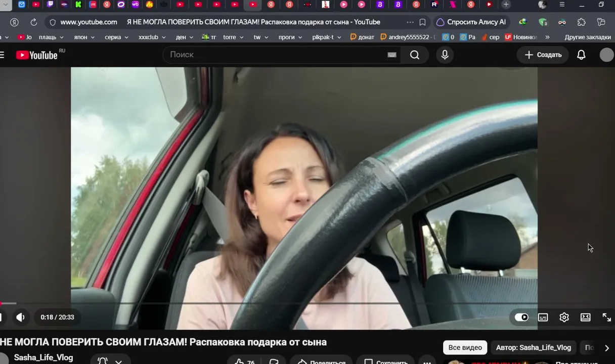Viewport: 615px width, 364px height.
Task: Expand the плащь bookmarks folder
Action: pos(51,37)
